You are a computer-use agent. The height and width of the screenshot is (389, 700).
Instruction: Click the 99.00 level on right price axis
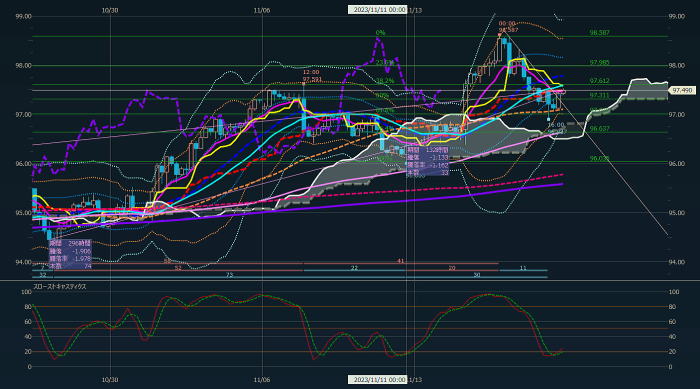coord(676,16)
